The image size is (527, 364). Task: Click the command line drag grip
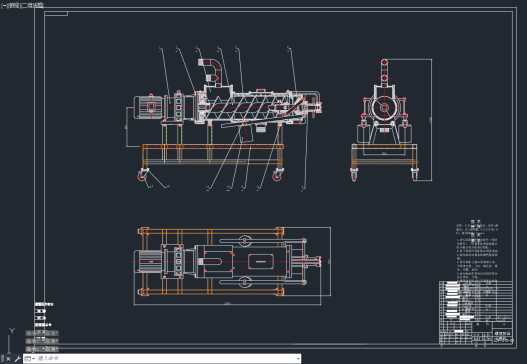(2, 359)
